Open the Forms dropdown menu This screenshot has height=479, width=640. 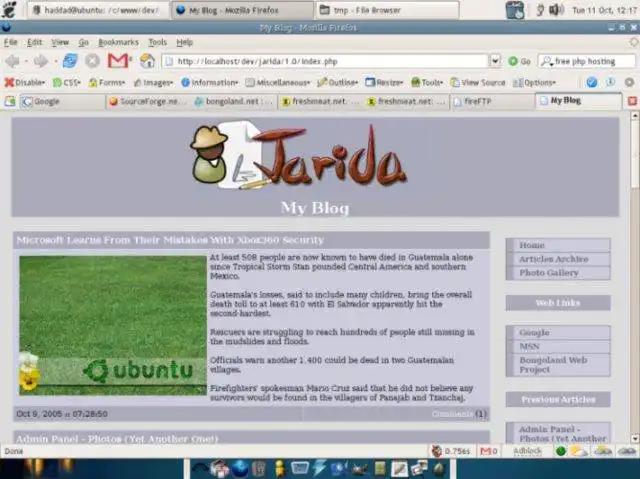tap(107, 83)
